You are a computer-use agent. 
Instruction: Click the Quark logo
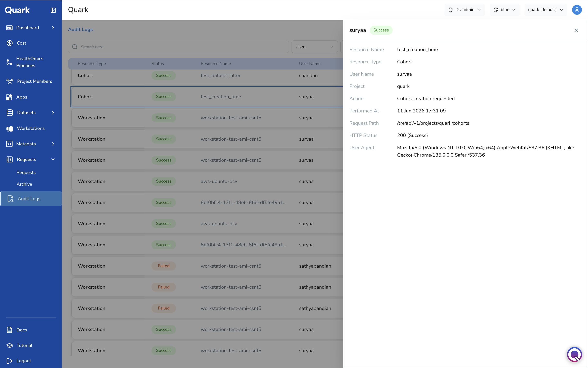click(17, 10)
